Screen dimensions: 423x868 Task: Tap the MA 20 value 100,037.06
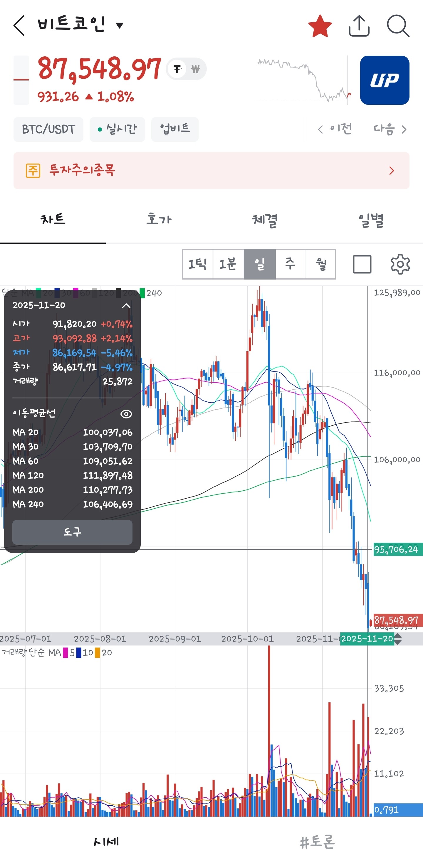click(108, 432)
